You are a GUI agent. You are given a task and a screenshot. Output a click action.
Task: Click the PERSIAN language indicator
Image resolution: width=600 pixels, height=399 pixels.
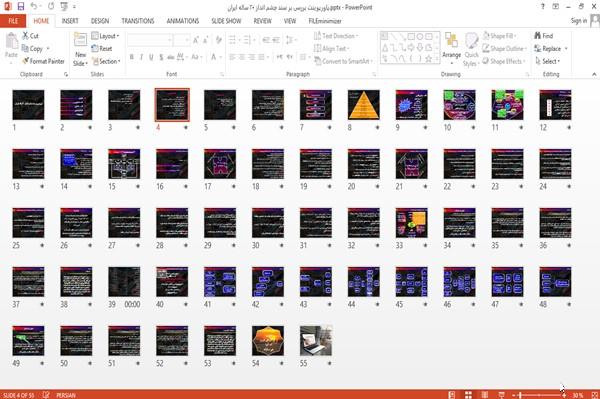tap(66, 395)
